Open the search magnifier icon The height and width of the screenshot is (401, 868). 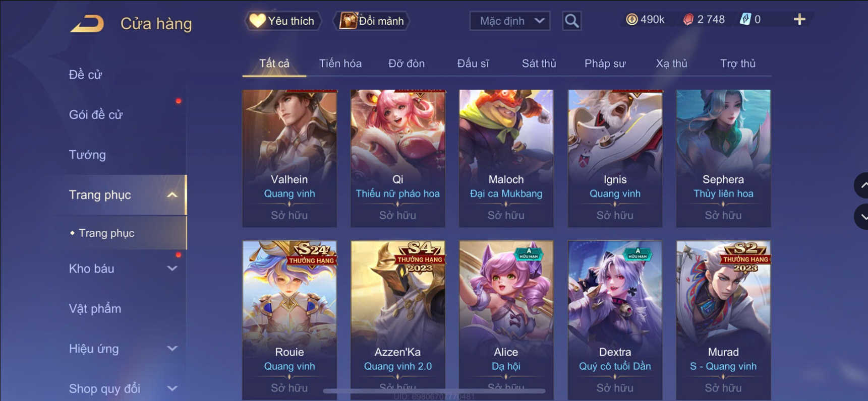tap(571, 21)
